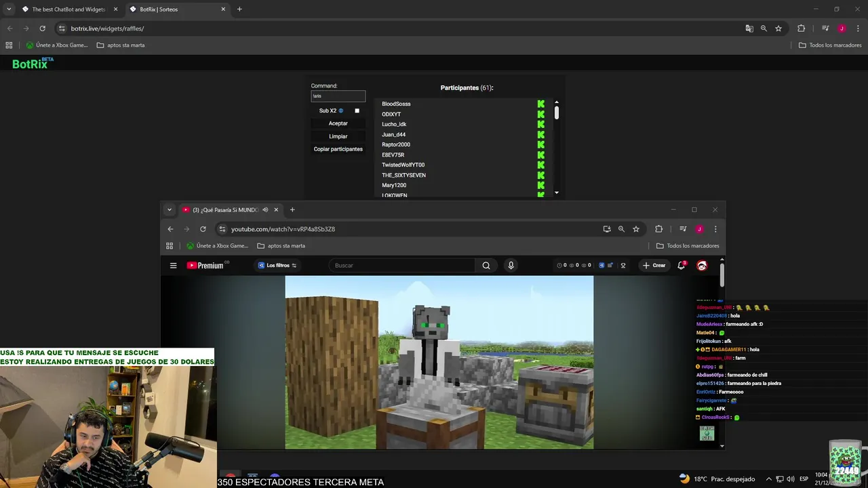Image resolution: width=868 pixels, height=488 pixels.
Task: Click the Kick icon beside Mary1200
Action: click(x=541, y=185)
